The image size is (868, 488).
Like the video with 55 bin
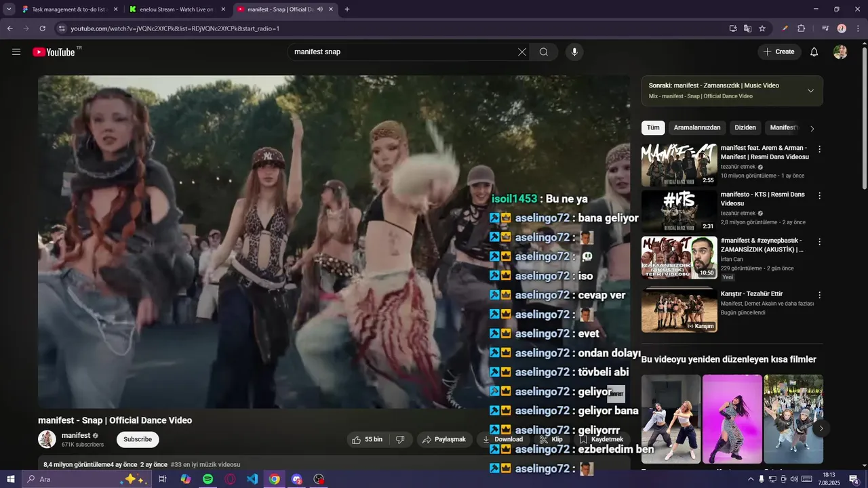[367, 439]
